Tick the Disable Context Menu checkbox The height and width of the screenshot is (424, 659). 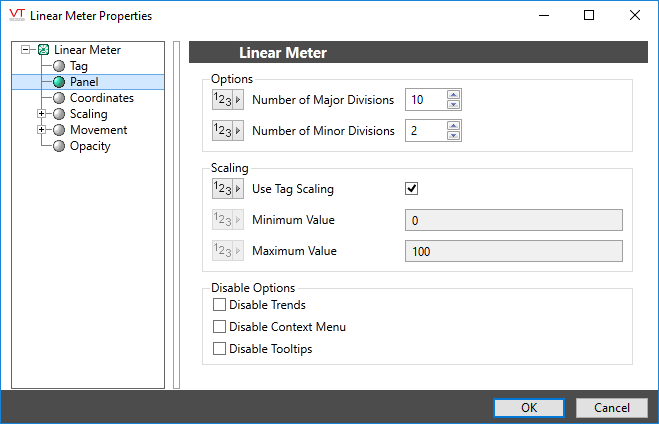point(220,327)
